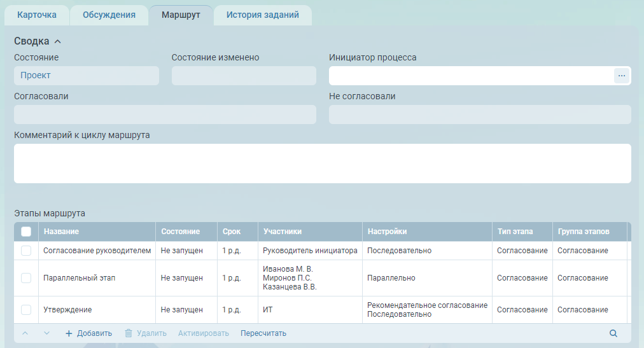Image resolution: width=644 pixels, height=348 pixels.
Task: Select the Параллельный этап row checkbox
Action: [26, 278]
